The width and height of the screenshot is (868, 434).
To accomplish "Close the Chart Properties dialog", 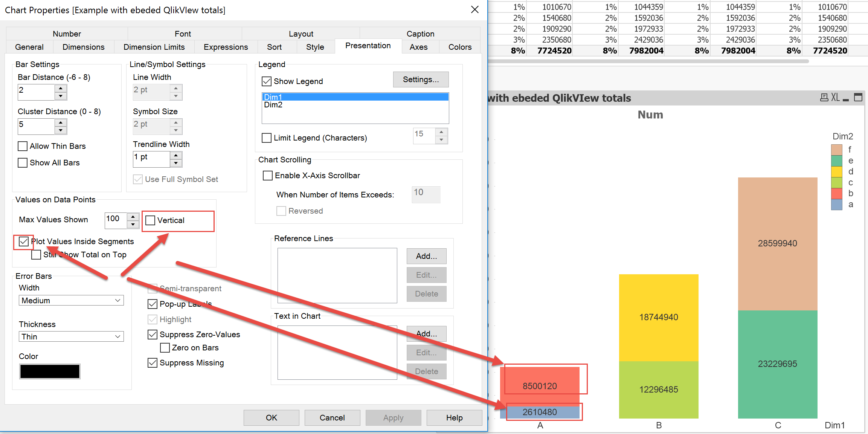I will 475,10.
